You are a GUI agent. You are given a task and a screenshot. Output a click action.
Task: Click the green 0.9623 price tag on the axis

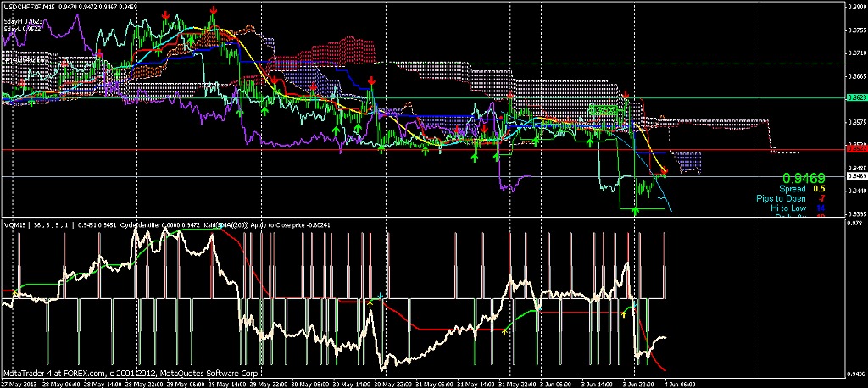[854, 97]
